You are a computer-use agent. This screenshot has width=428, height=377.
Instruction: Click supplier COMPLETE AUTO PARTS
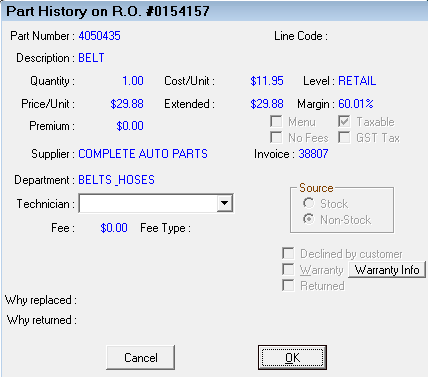click(143, 154)
